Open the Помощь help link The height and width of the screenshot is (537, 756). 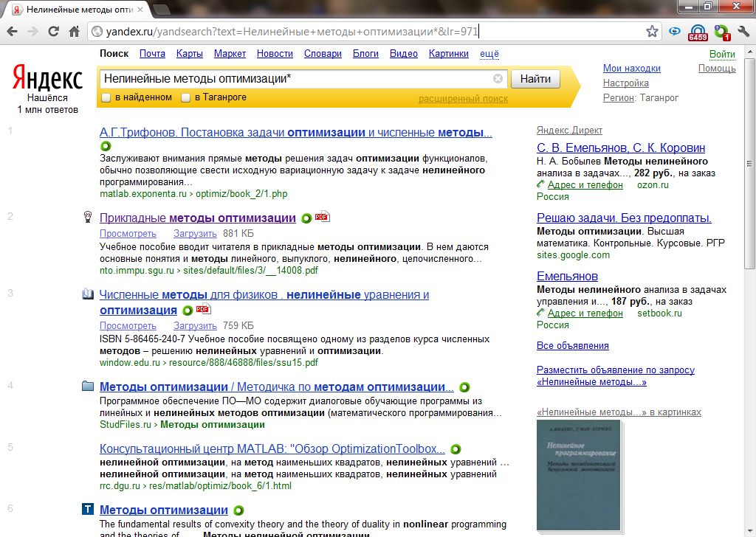(x=717, y=69)
